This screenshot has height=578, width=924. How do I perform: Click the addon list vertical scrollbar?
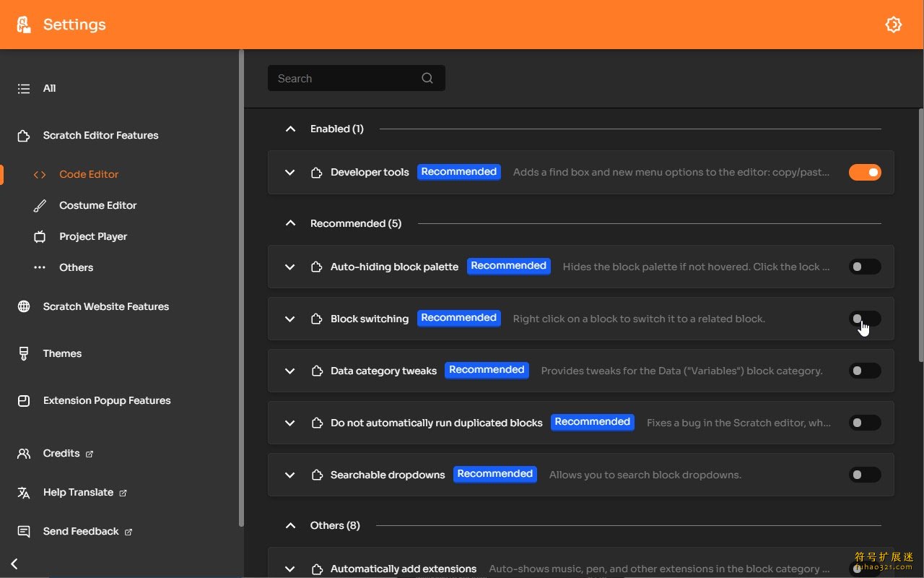920,235
